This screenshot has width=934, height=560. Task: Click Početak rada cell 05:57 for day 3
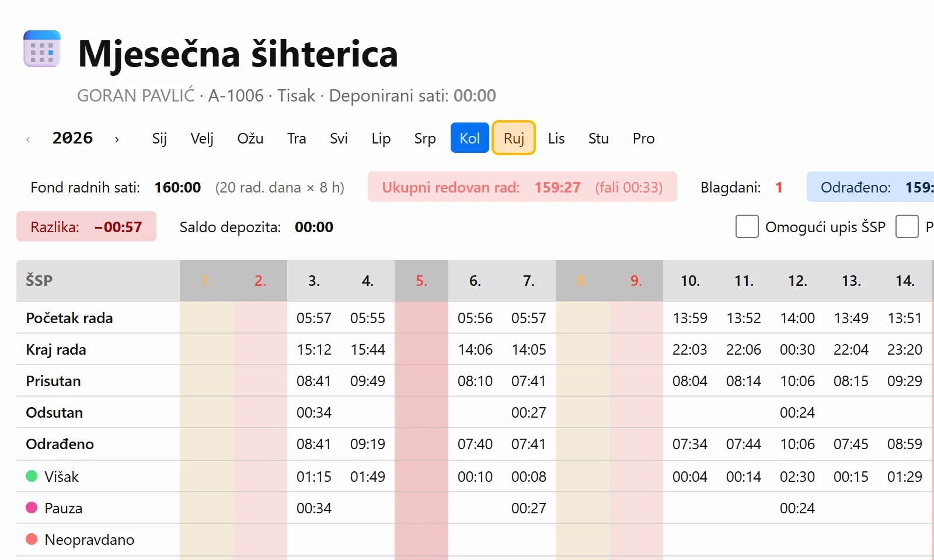coord(314,318)
